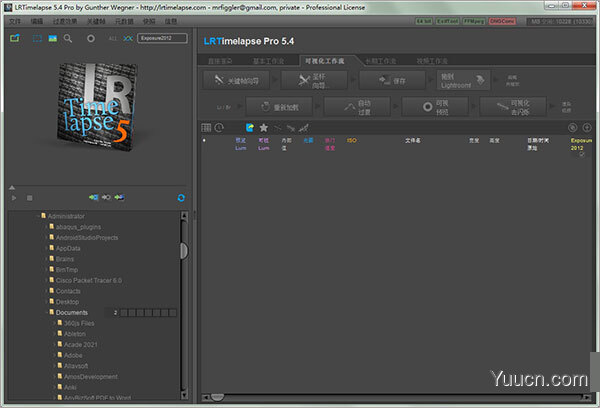600x408 pixels.
Task: Stop preview playback with the square button
Action: tap(29, 198)
